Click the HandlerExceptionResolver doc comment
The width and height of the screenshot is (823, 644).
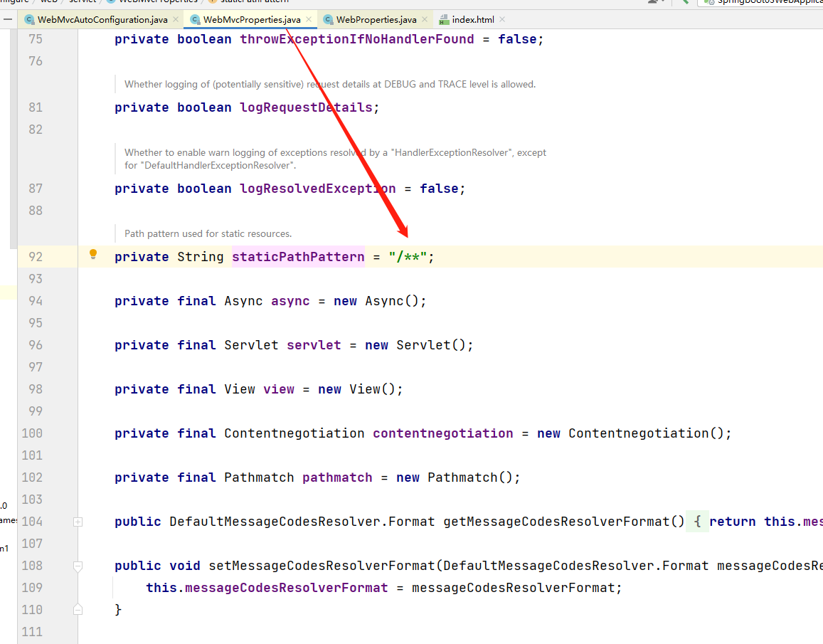[x=336, y=159]
